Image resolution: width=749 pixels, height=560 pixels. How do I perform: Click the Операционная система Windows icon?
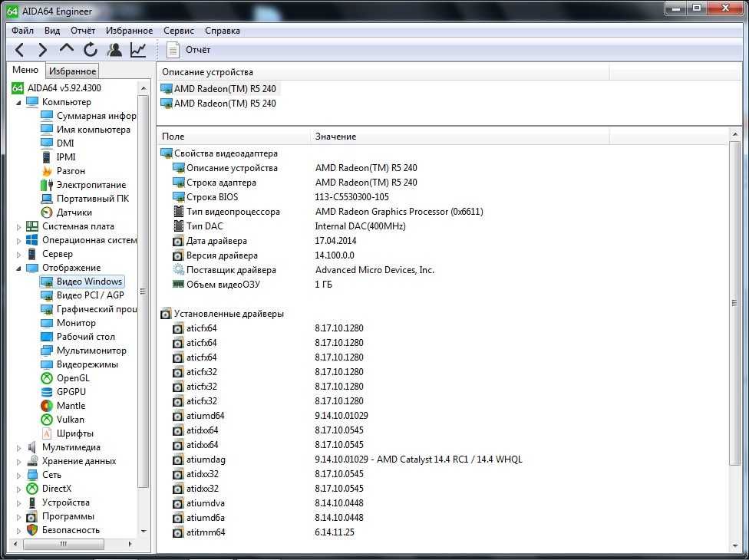pos(32,240)
